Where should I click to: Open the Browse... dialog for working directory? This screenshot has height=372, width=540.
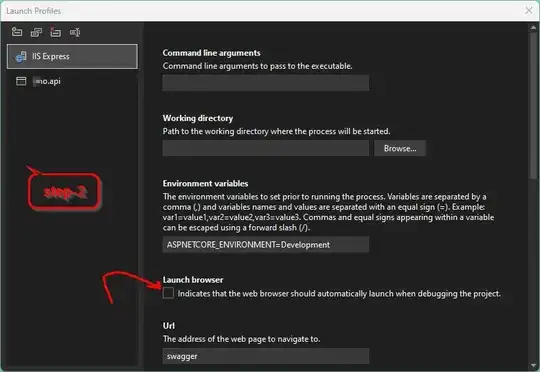[x=400, y=148]
